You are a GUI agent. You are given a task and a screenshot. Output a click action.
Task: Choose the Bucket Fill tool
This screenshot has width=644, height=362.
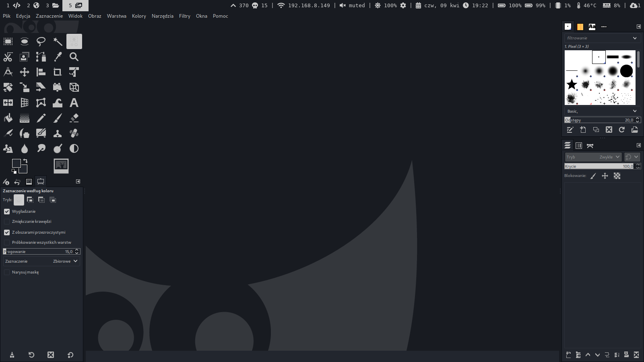8,118
